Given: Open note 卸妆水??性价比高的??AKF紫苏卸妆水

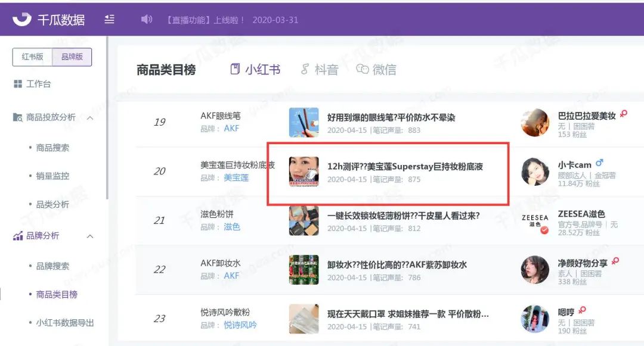Looking at the screenshot, I should (397, 265).
